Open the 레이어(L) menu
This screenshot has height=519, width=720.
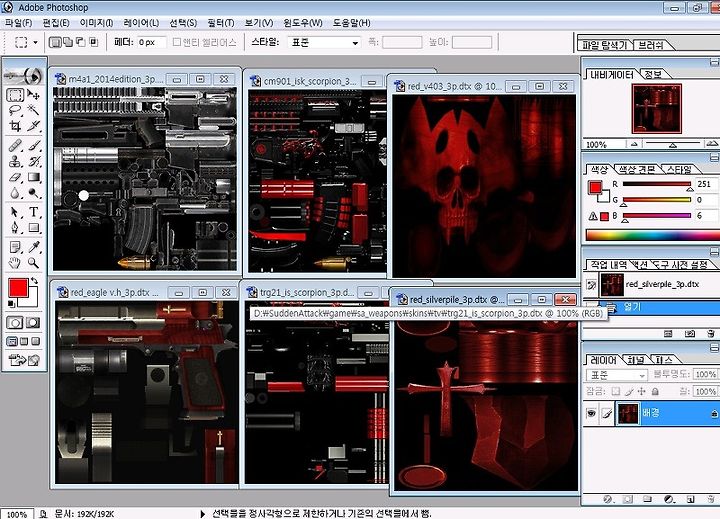pyautogui.click(x=141, y=23)
